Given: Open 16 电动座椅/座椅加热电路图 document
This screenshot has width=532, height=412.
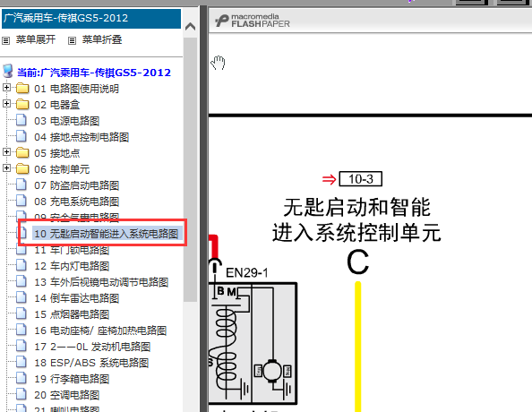Looking at the screenshot, I should click(x=100, y=330).
